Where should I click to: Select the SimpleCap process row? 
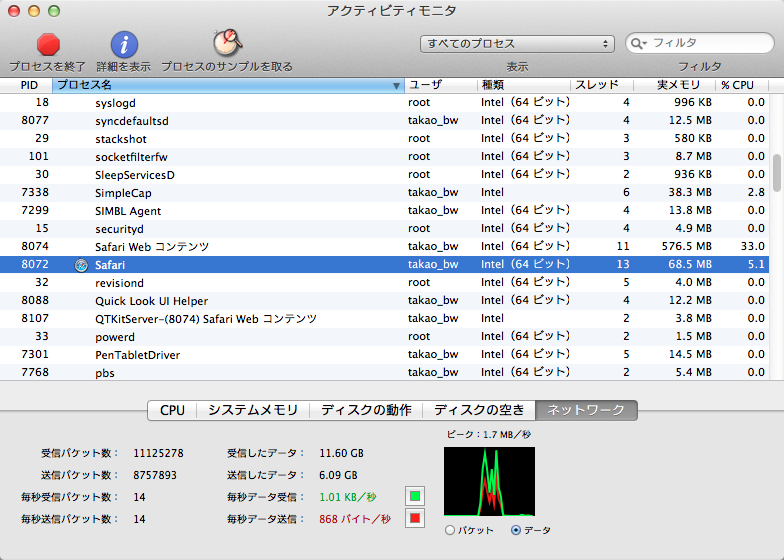click(384, 192)
